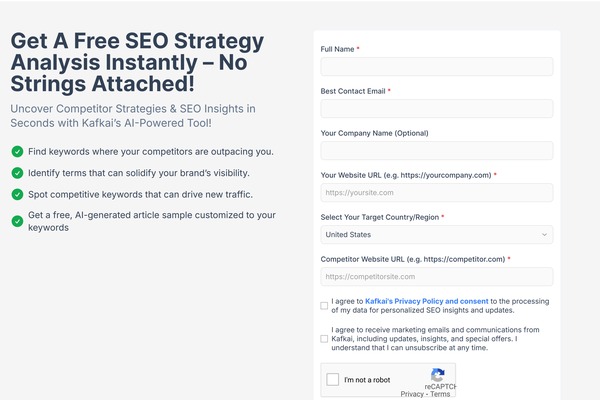This screenshot has width=600, height=400.
Task: Check the marketing emails agreement checkbox
Action: (x=324, y=339)
